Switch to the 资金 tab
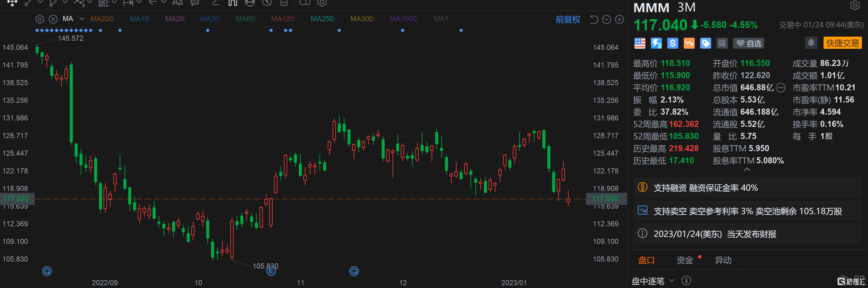Image resolution: width=868 pixels, height=288 pixels. (685, 260)
